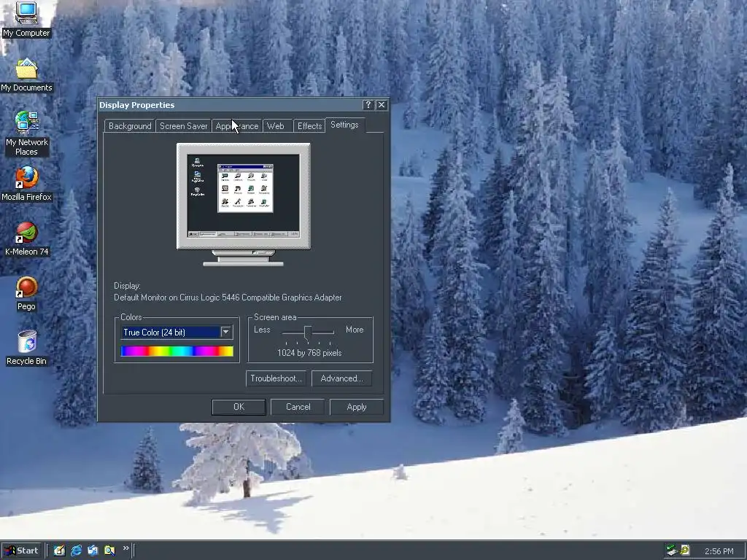The image size is (747, 560).
Task: Open the Appearance tab
Action: 237,126
